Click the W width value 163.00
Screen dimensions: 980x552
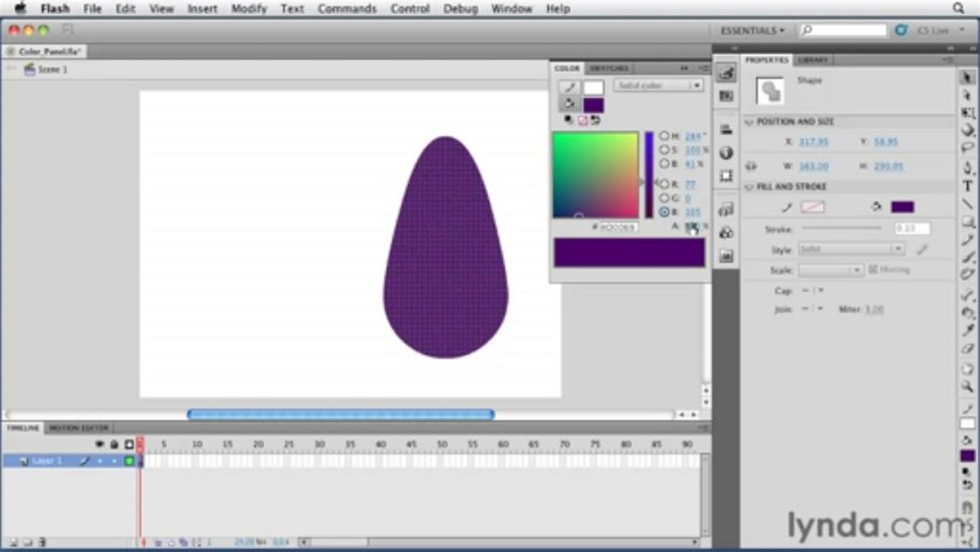pos(814,166)
